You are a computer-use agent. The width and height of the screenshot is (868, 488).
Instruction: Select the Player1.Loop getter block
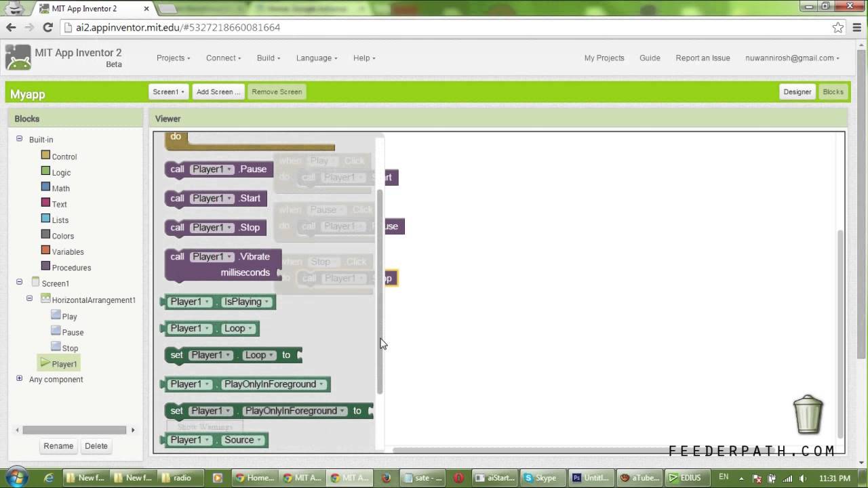click(x=210, y=329)
